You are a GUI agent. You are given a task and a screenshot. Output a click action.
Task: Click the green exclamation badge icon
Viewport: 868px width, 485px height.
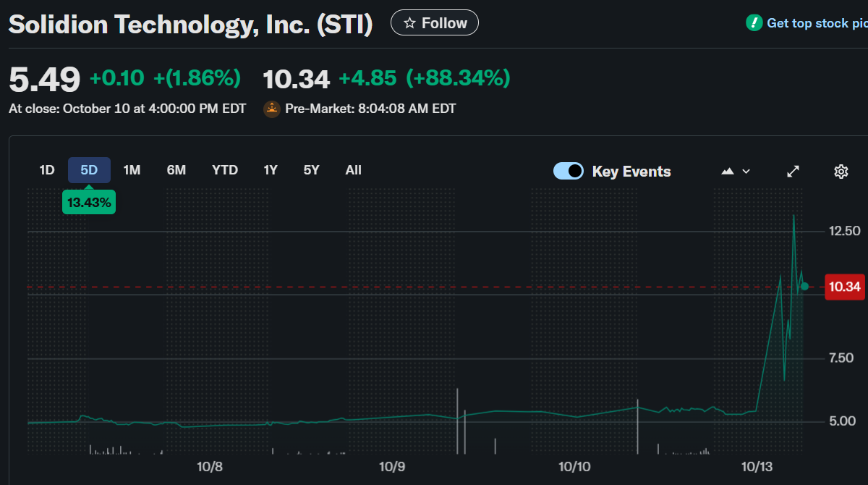pos(754,23)
